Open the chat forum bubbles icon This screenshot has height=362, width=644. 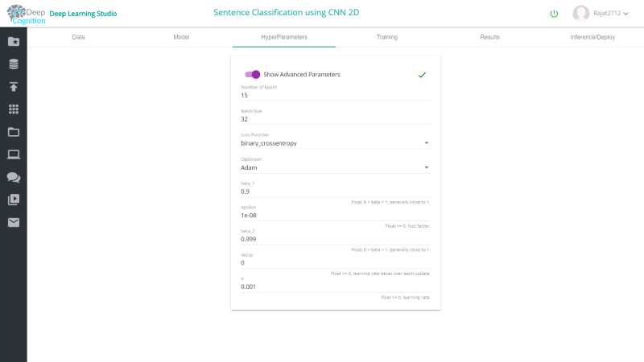pos(14,177)
